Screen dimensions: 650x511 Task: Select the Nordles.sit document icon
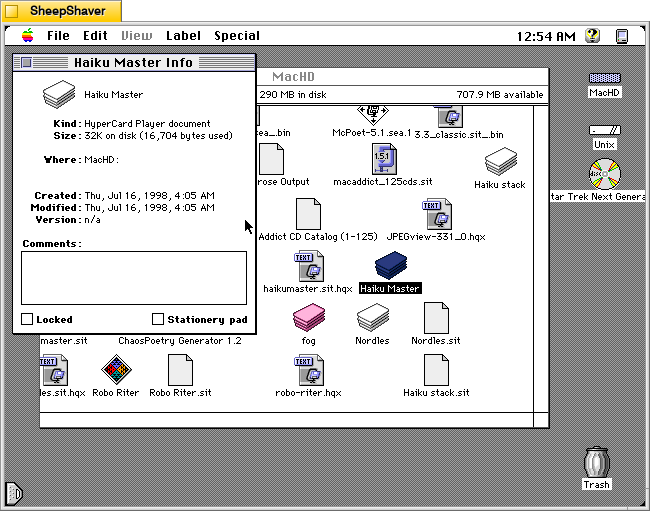(x=436, y=317)
